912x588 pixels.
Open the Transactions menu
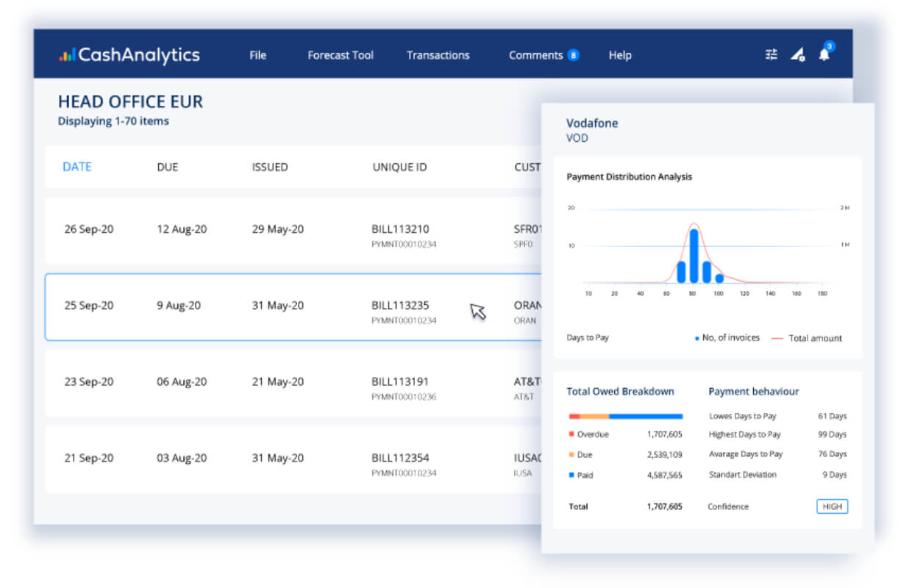point(438,55)
